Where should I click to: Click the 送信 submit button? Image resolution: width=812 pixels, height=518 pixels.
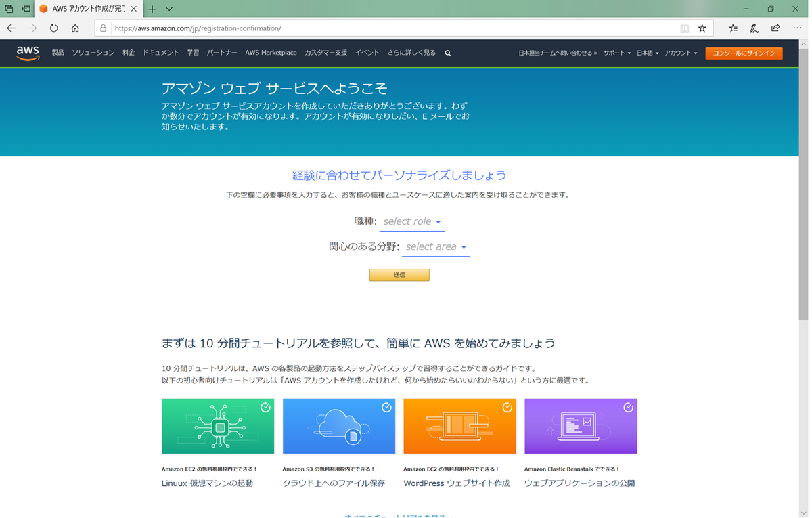pos(399,275)
